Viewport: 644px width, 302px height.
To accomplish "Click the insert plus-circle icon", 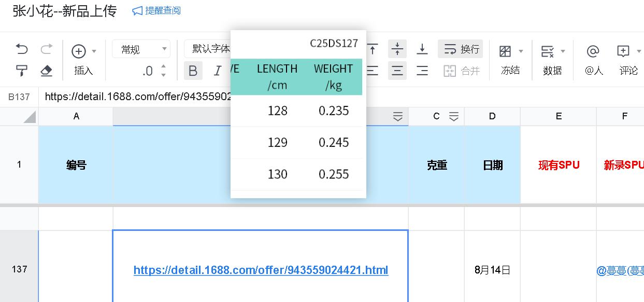I will click(x=79, y=51).
